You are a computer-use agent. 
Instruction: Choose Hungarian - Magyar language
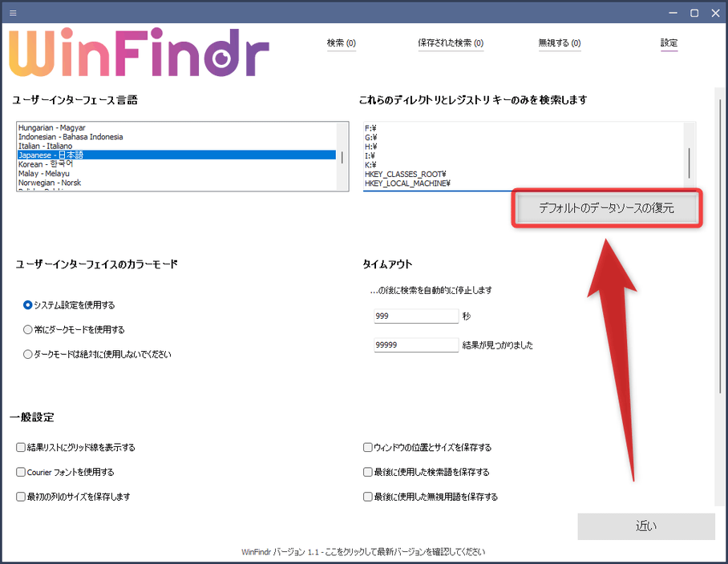[x=176, y=127]
